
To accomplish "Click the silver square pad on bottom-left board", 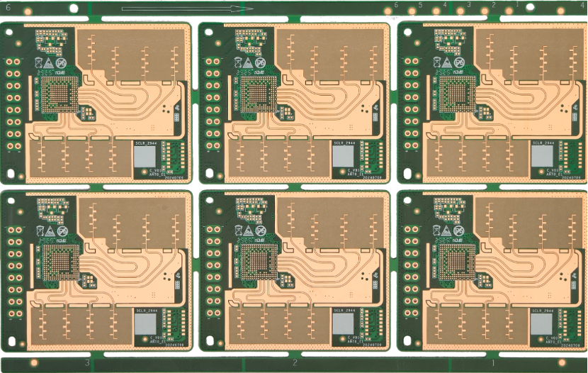I will click(x=146, y=324).
